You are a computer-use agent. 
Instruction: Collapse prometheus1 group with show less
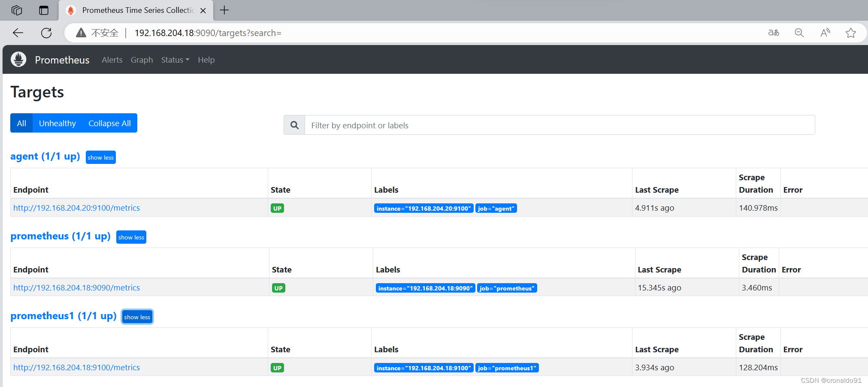tap(137, 317)
